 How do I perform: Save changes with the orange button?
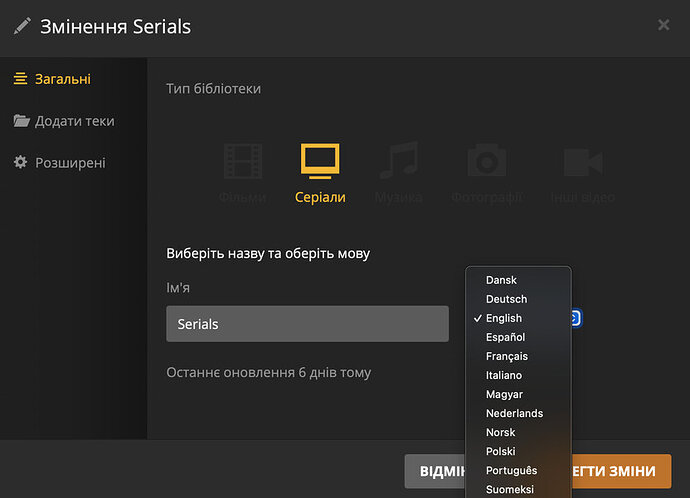coord(621,471)
